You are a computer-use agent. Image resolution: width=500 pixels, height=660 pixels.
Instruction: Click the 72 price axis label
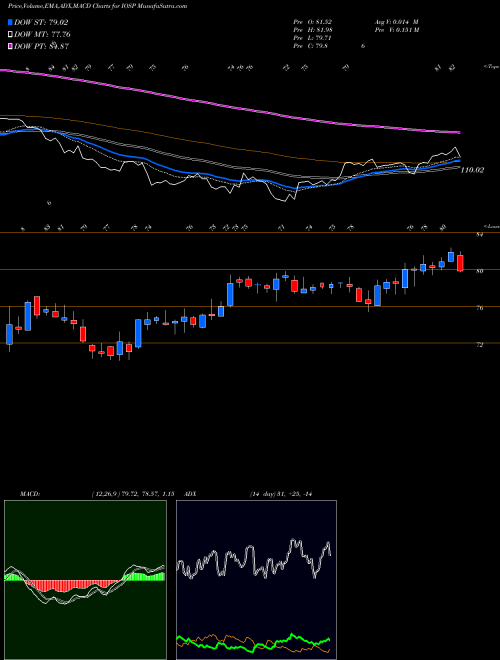click(x=479, y=345)
